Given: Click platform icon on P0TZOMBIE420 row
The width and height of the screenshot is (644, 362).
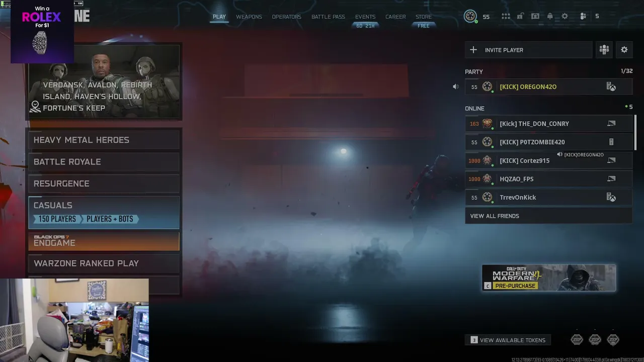Looking at the screenshot, I should pos(611,142).
